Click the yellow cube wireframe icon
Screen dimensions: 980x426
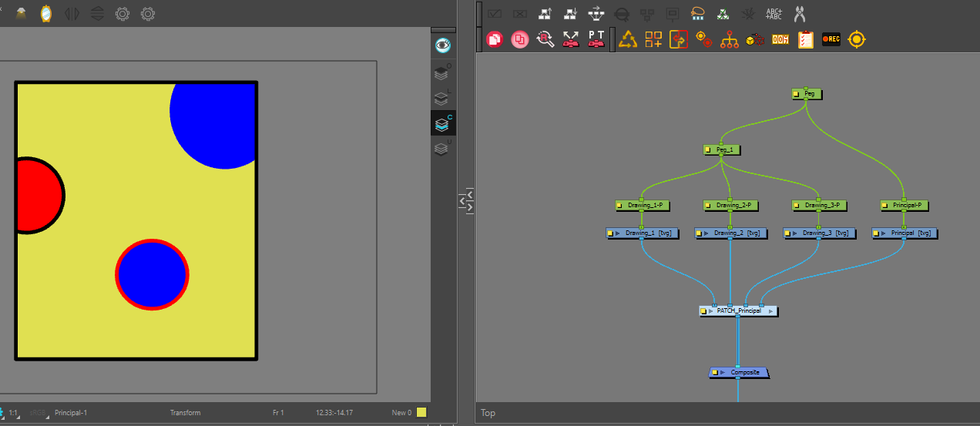coord(754,39)
